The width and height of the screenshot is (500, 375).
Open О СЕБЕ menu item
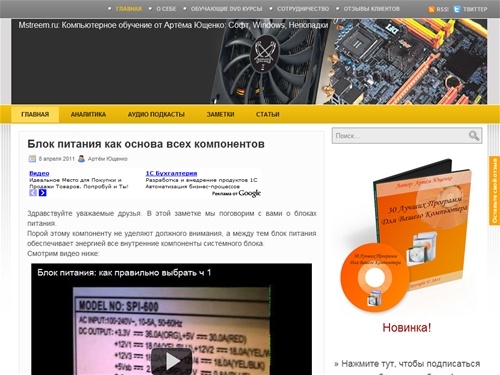tap(166, 9)
